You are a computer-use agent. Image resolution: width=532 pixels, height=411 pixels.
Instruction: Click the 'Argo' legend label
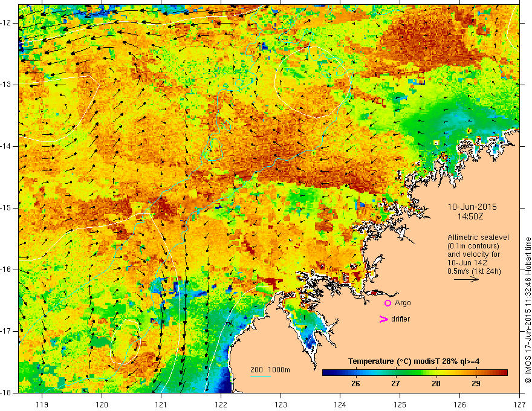click(403, 303)
